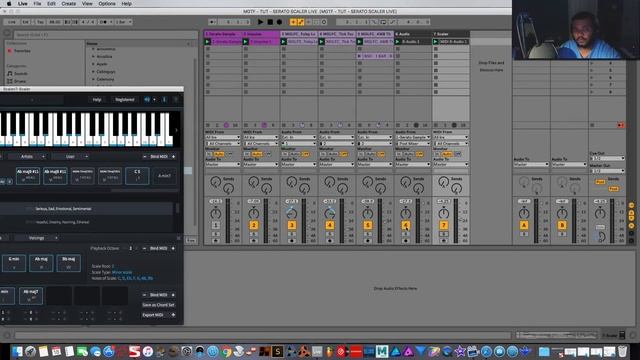Click the G min chord pad
640x360 pixels.
14,263
